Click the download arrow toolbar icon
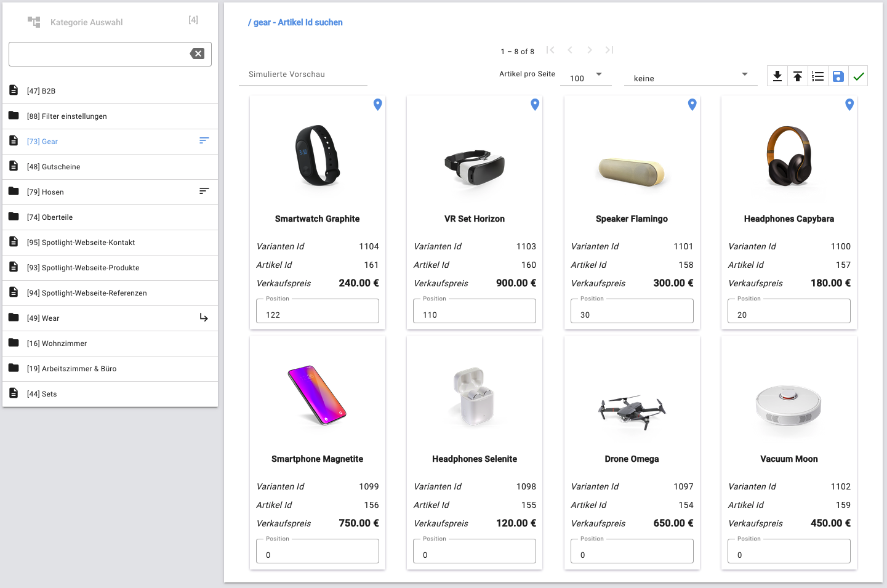Viewport: 887px width, 588px height. click(777, 76)
